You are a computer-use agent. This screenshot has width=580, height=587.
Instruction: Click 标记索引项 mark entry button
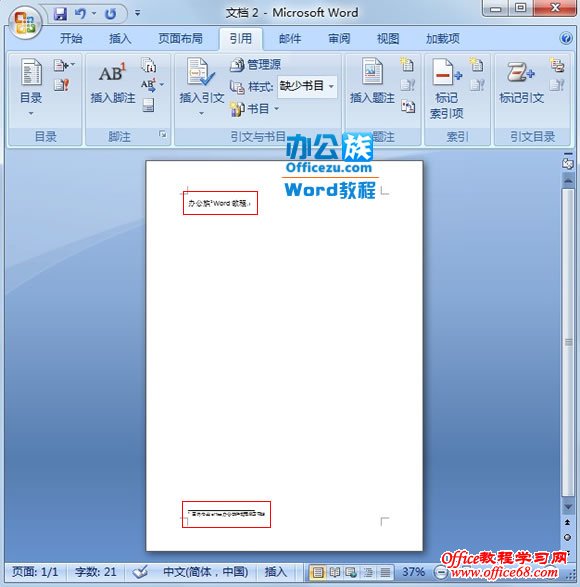(x=447, y=89)
